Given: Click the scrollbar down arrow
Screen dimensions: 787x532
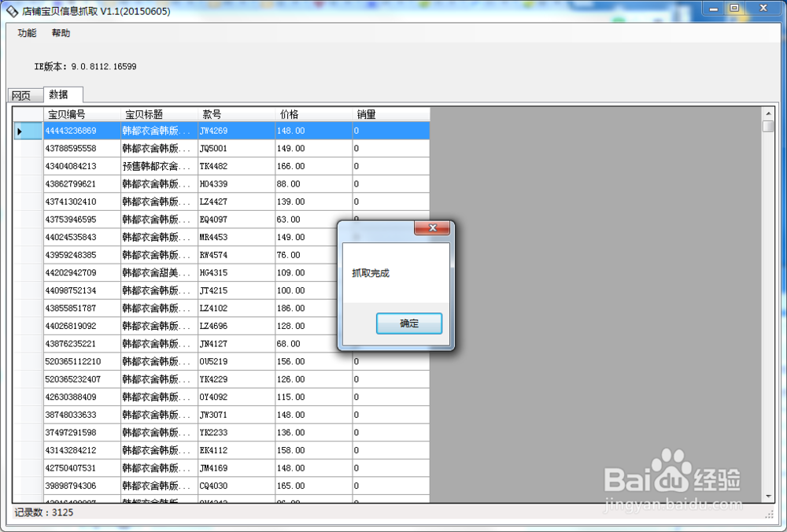Looking at the screenshot, I should coord(768,497).
